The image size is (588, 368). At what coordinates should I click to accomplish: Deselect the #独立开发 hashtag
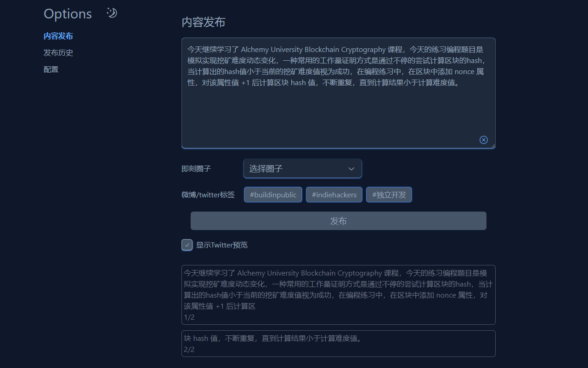coord(389,194)
